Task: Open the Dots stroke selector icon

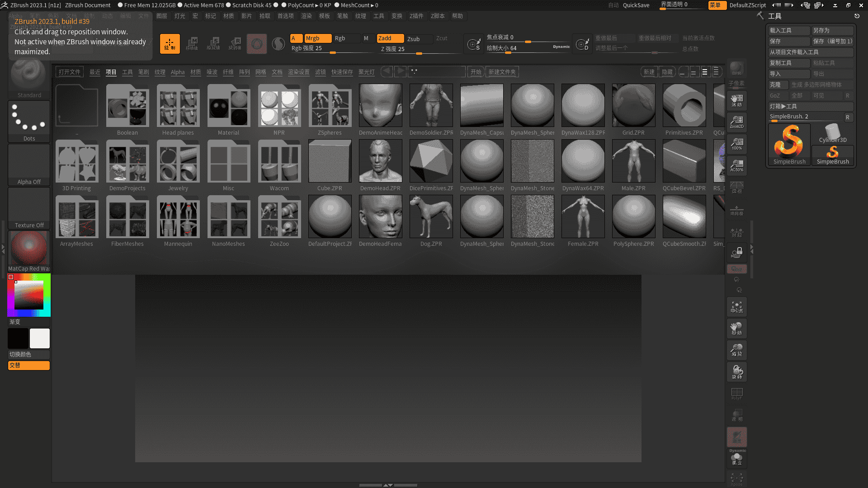Action: click(28, 118)
